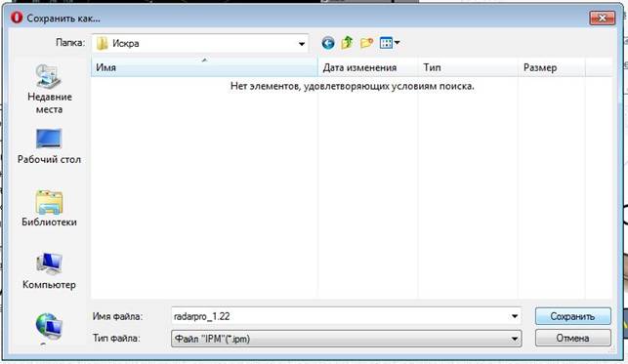Go back using the blue arrow icon
The image size is (628, 364).
coord(328,43)
